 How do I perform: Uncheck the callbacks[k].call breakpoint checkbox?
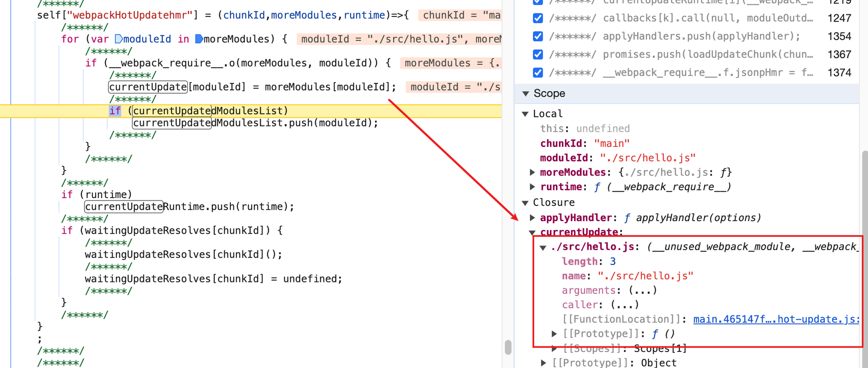pos(538,18)
